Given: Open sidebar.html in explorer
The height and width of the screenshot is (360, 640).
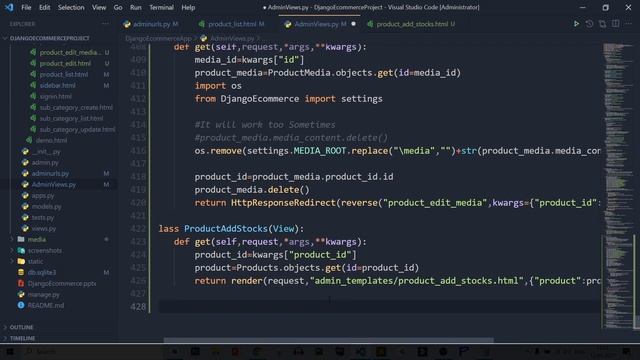Looking at the screenshot, I should point(58,85).
